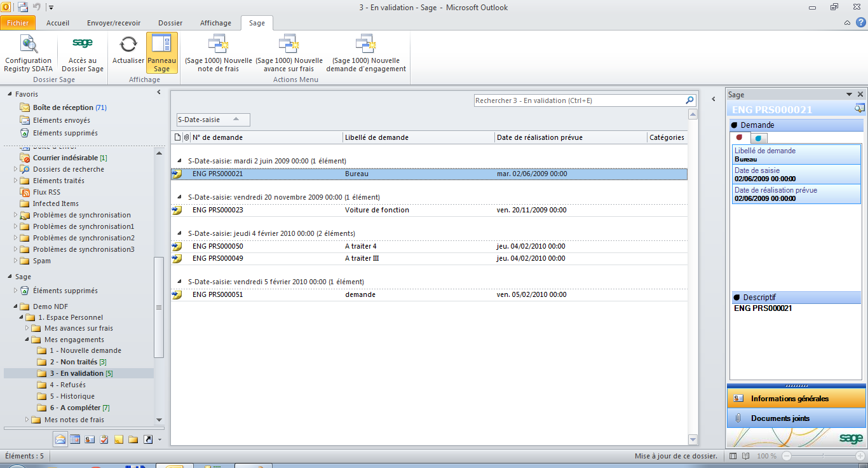868x468 pixels.
Task: Open the quick access toolbar customize arrow
Action: (x=51, y=8)
